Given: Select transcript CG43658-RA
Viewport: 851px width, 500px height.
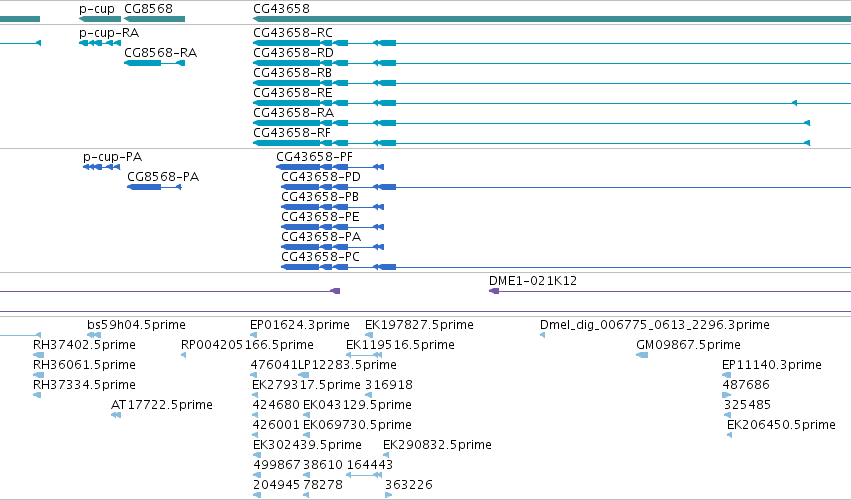Looking at the screenshot, I should (293, 113).
